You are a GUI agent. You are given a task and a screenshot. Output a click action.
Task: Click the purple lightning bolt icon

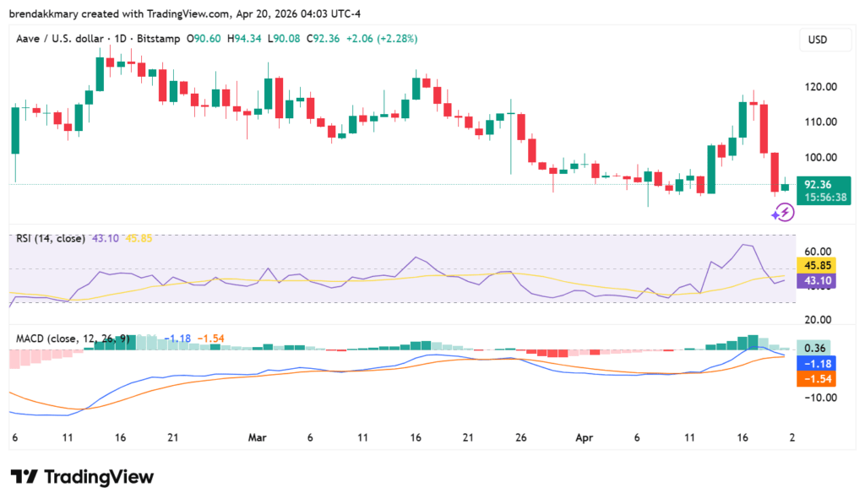[x=783, y=212]
